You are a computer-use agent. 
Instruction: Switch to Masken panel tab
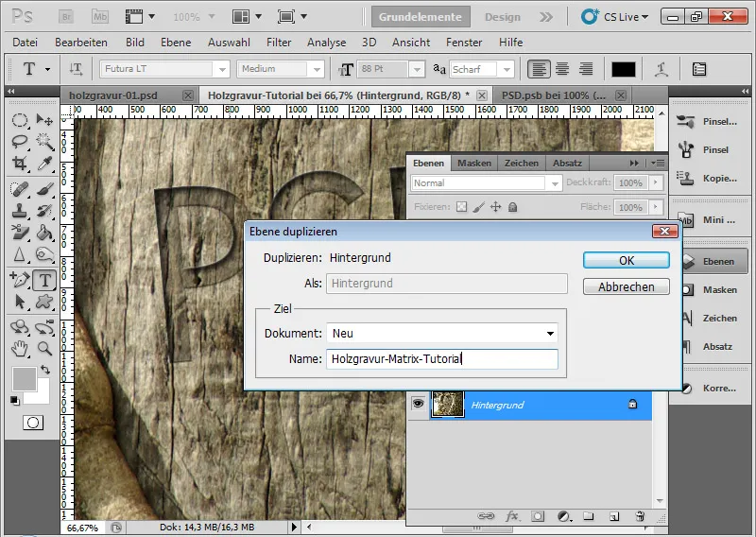pyautogui.click(x=474, y=163)
